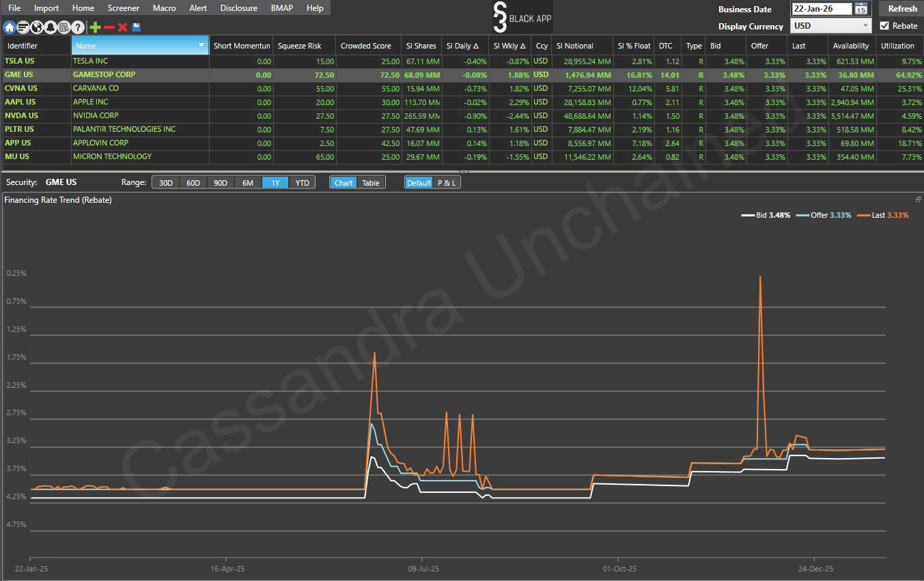Click the blue Home icon in toolbar
Screen dimensions: 924x581
tap(10, 27)
